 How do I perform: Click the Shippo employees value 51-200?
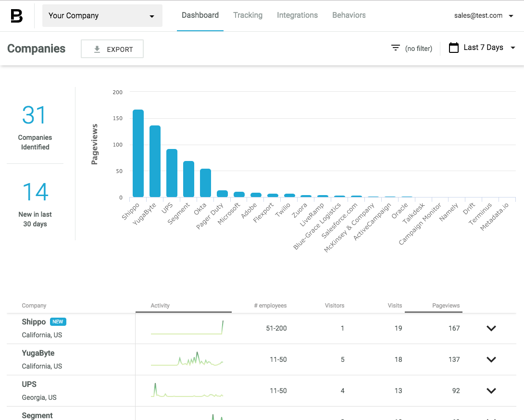276,328
